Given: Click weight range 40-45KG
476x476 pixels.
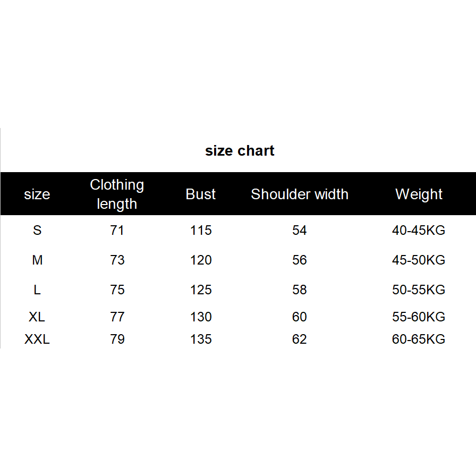Looking at the screenshot, I should [x=419, y=231].
